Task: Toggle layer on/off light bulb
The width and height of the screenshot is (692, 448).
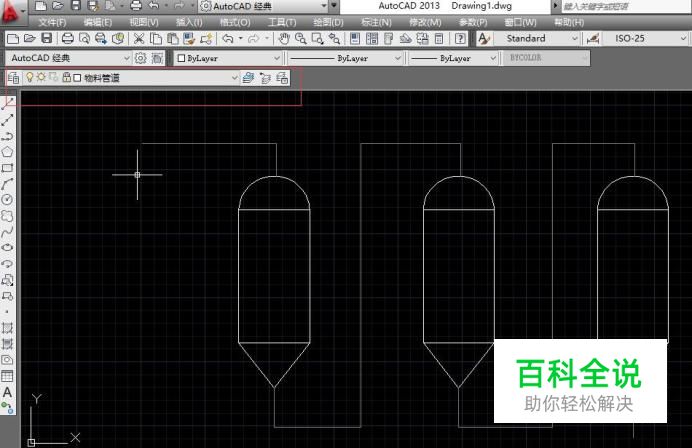Action: pyautogui.click(x=30, y=78)
